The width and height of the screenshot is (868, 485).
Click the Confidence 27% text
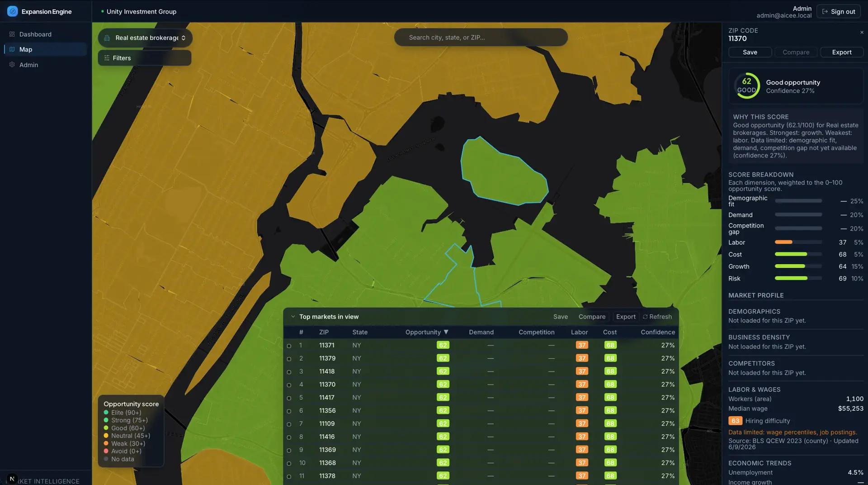pos(790,91)
